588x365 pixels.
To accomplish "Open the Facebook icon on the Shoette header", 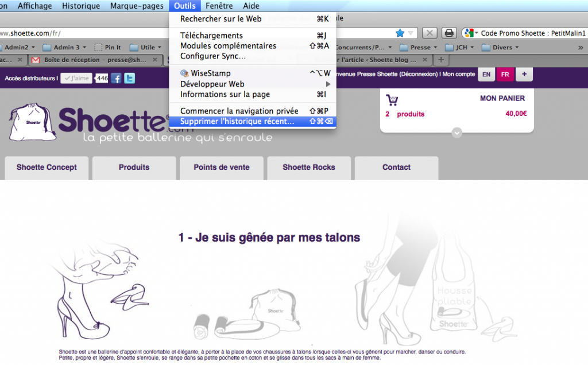I will 117,78.
